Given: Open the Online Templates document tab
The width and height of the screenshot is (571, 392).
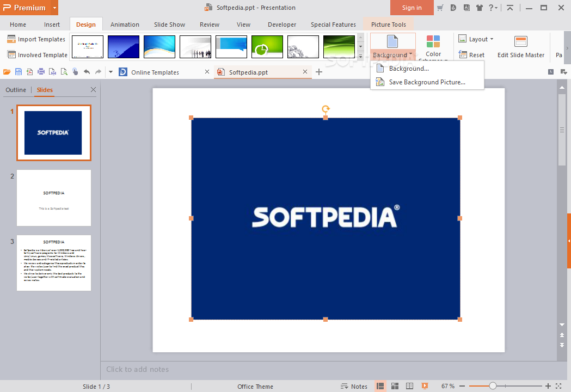Looking at the screenshot, I should point(155,72).
